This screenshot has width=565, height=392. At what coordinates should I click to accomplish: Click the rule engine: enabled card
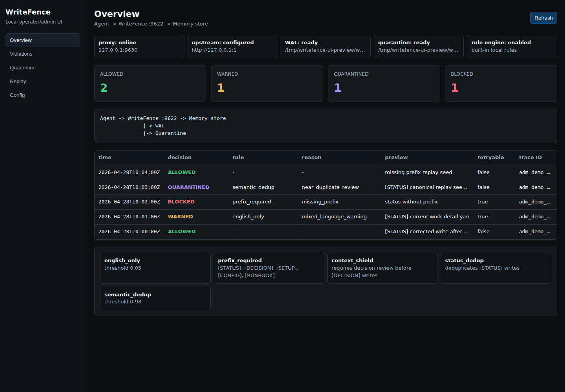tap(512, 46)
